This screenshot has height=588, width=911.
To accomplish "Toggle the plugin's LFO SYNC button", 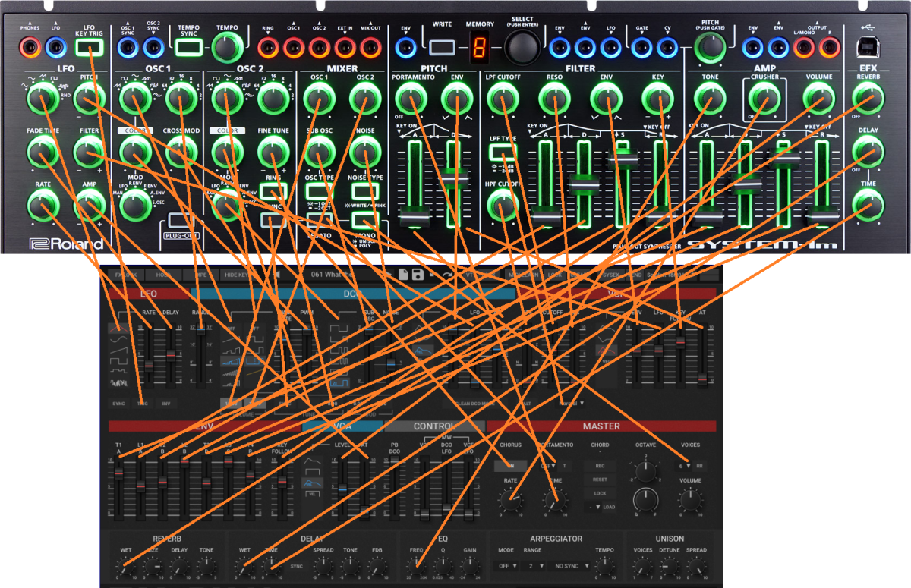I will click(x=118, y=404).
